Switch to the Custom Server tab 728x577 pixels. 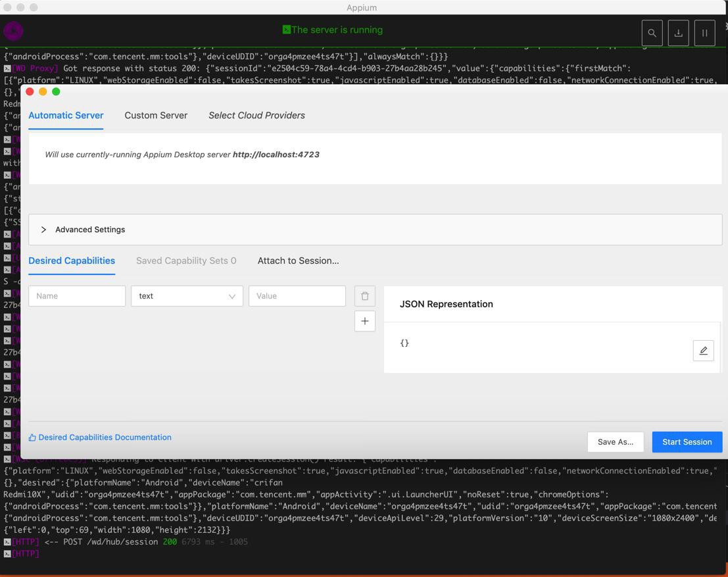pyautogui.click(x=156, y=115)
